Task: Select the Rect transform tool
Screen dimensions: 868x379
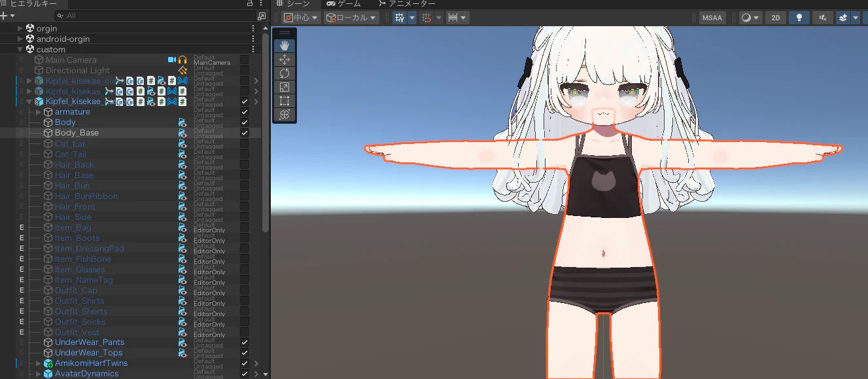Action: [284, 101]
